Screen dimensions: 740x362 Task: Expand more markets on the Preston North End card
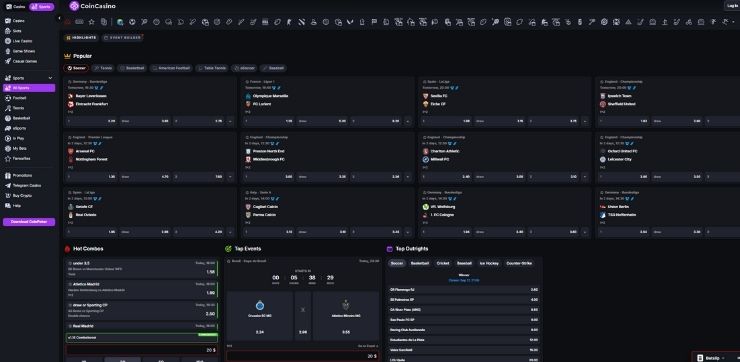(x=408, y=177)
